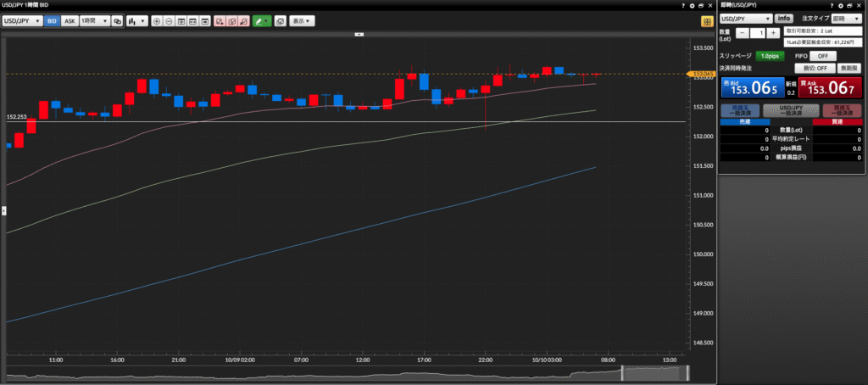Zoom in the chart with plus icon
This screenshot has height=385, width=868.
(x=156, y=20)
